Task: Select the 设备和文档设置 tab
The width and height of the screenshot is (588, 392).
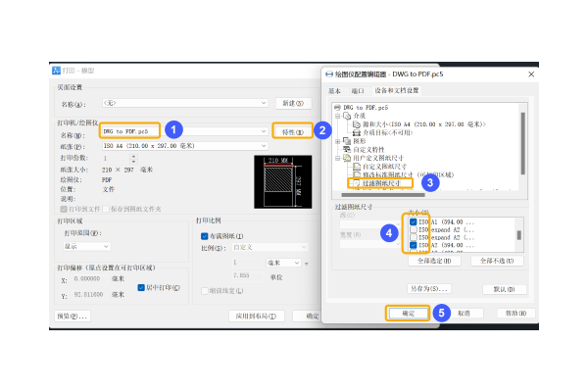Action: (397, 90)
